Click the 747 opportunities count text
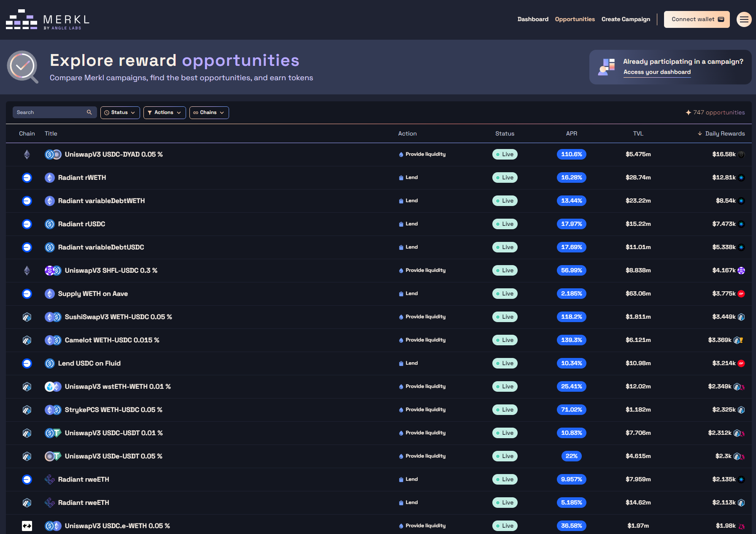 (x=719, y=112)
